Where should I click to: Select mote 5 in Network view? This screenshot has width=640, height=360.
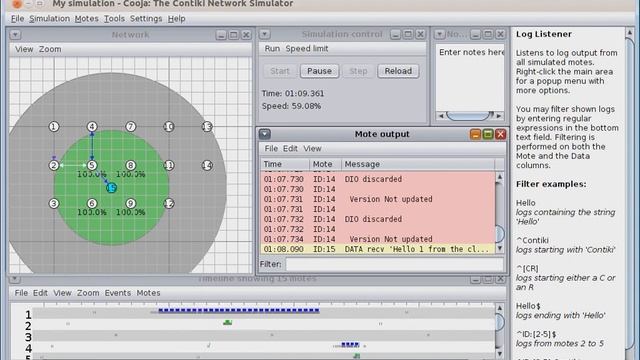[92, 165]
